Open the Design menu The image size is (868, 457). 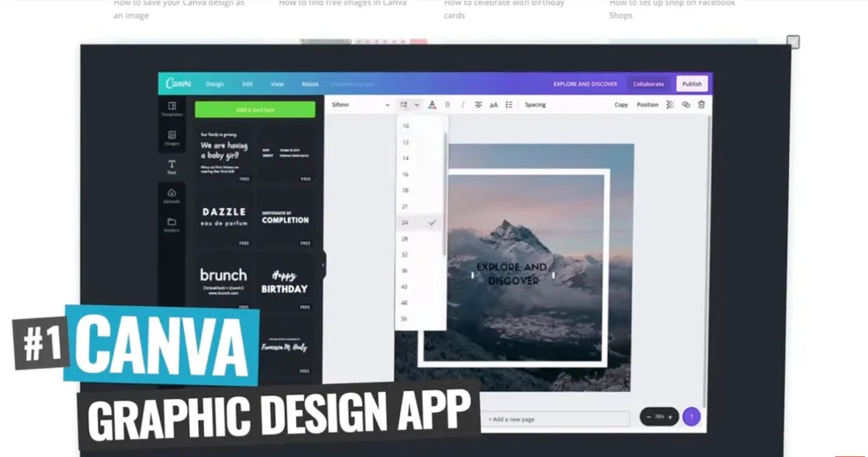click(214, 84)
